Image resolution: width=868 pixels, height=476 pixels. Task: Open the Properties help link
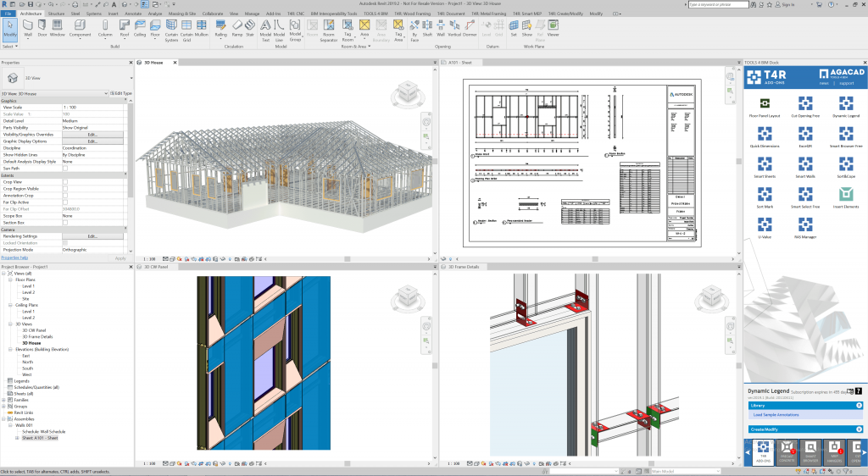tap(14, 257)
